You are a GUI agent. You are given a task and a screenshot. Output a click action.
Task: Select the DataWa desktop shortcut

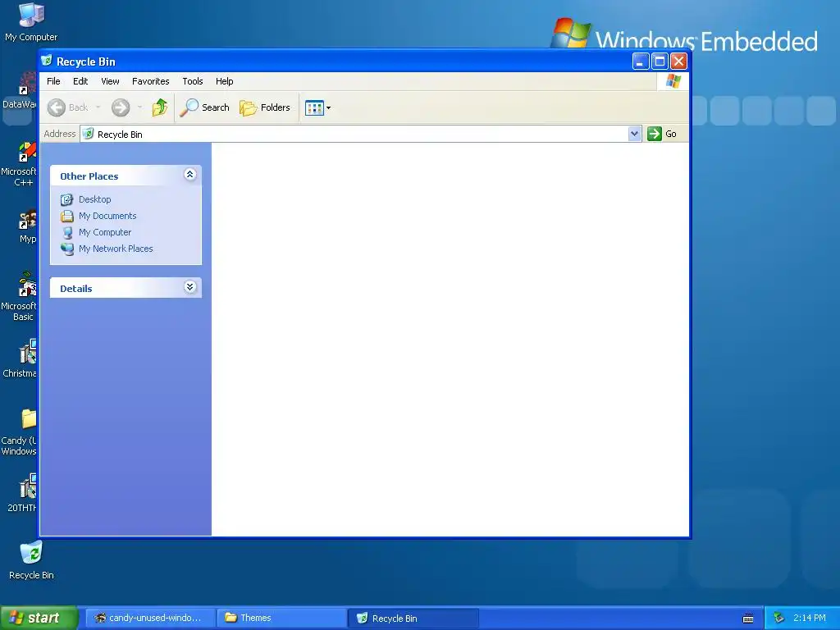pyautogui.click(x=21, y=91)
